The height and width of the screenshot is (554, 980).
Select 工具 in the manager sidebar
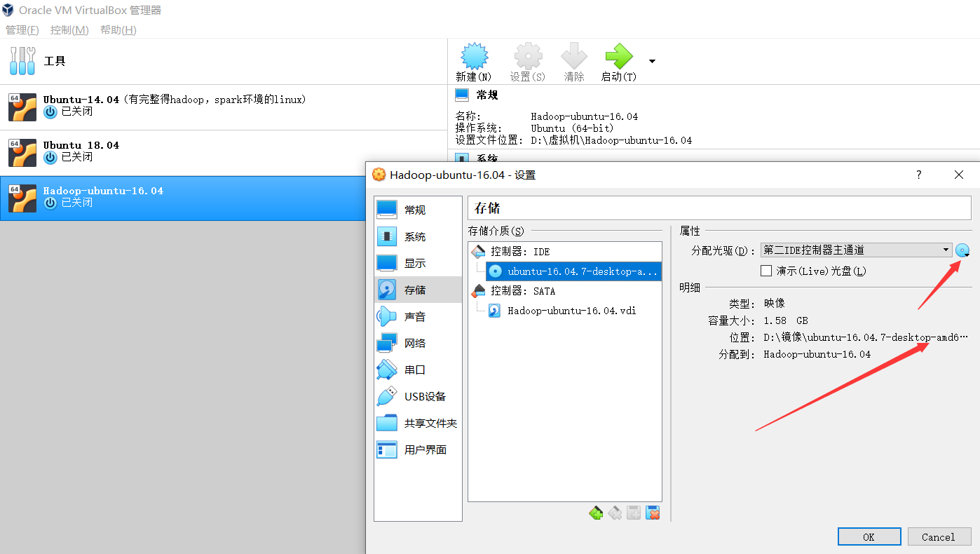pos(224,61)
